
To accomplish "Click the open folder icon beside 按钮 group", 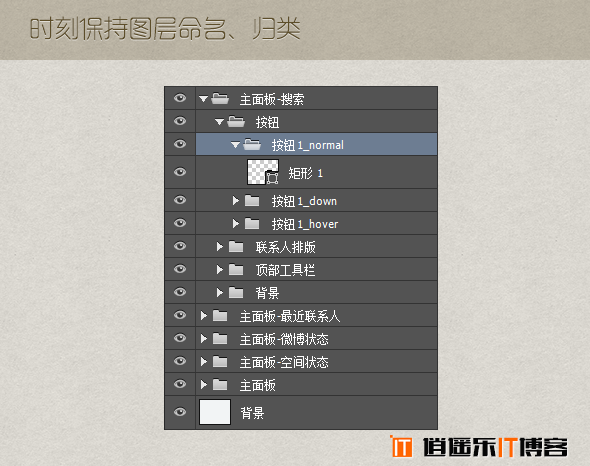I will [236, 122].
